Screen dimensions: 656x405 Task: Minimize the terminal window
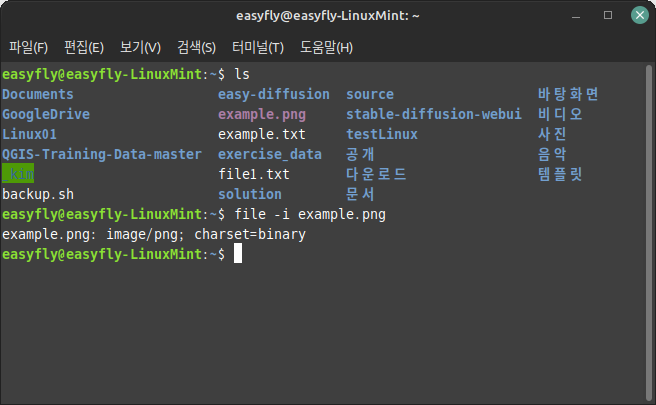tap(576, 16)
